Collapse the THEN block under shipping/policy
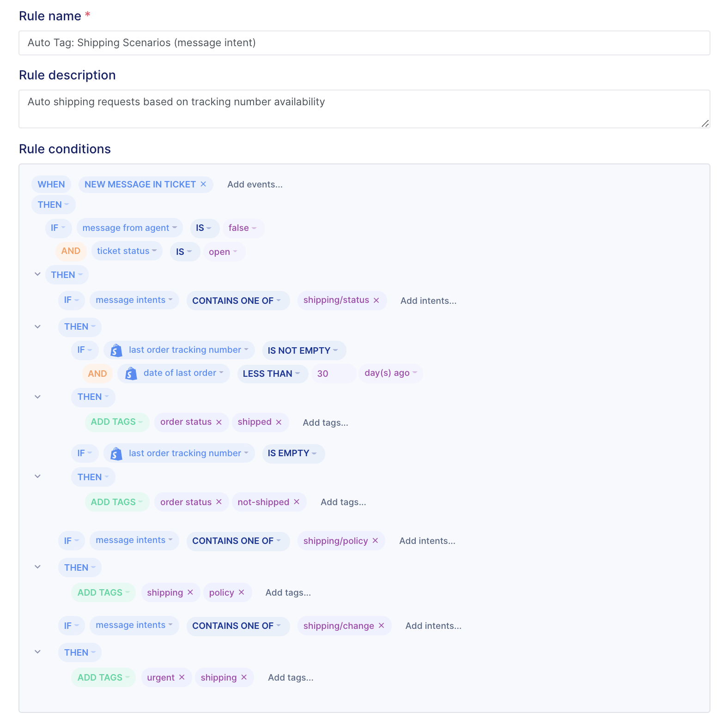 (x=38, y=567)
